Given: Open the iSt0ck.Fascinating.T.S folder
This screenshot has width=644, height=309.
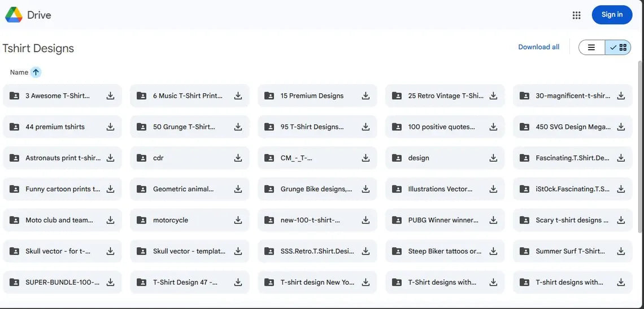Looking at the screenshot, I should coord(572,189).
